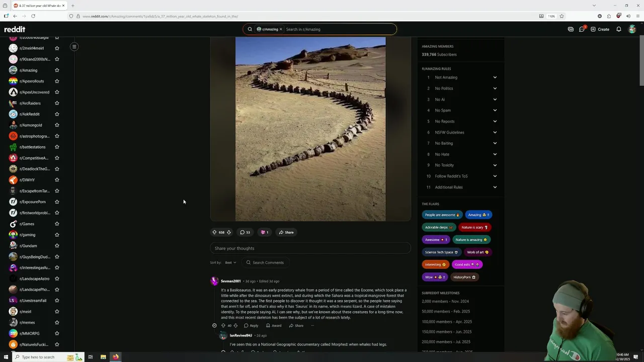Favorite r/Amazing with its star

point(57,70)
